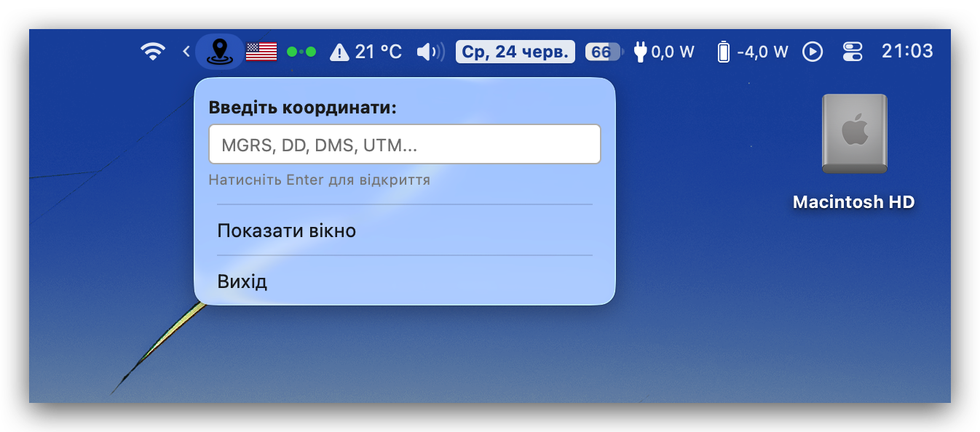This screenshot has height=432, width=980.
Task: Select the Macintosh HD drive icon
Action: click(854, 134)
